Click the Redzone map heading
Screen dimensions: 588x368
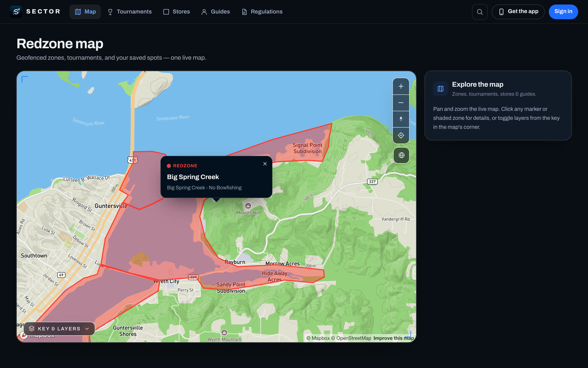point(60,44)
